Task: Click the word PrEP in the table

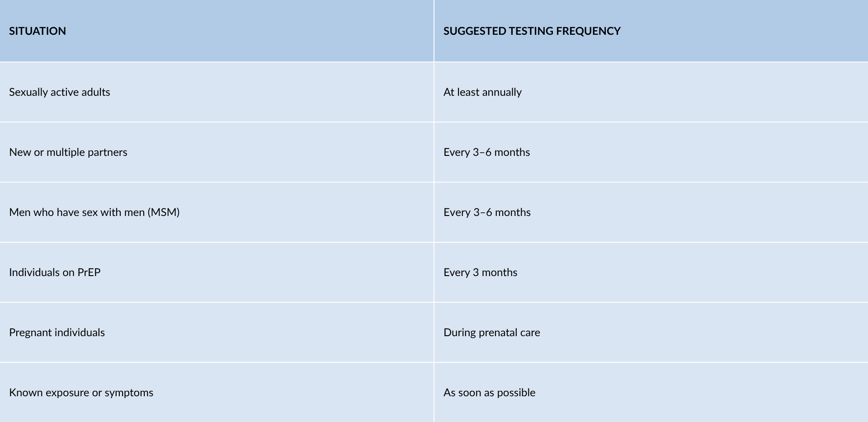Action: pos(89,272)
